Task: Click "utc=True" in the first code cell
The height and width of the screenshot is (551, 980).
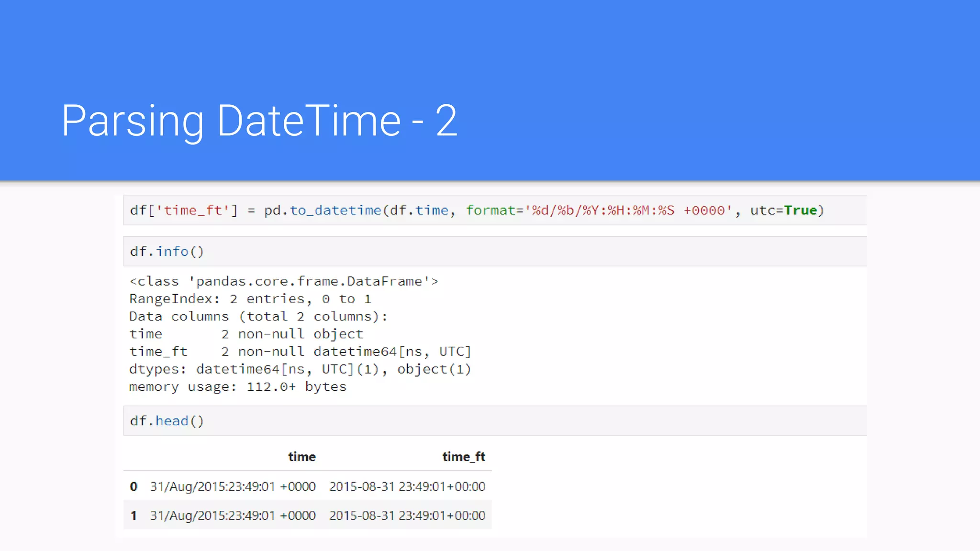Action: [783, 210]
